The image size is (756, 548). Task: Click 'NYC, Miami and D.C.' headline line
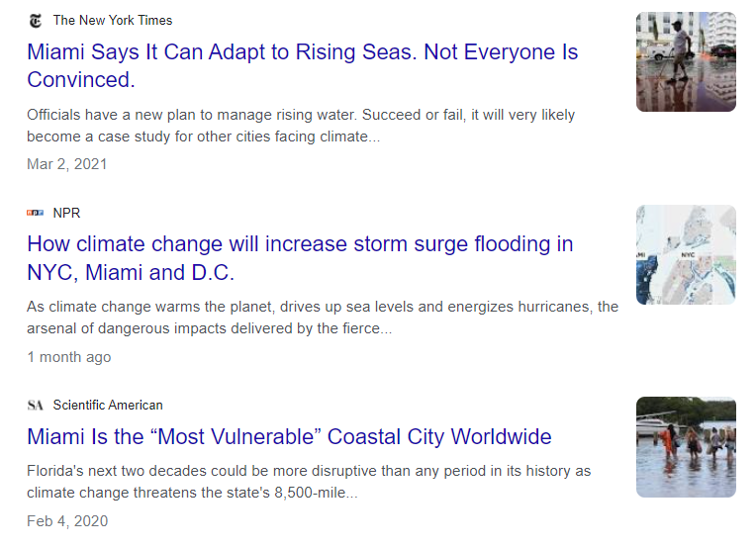pyautogui.click(x=131, y=273)
